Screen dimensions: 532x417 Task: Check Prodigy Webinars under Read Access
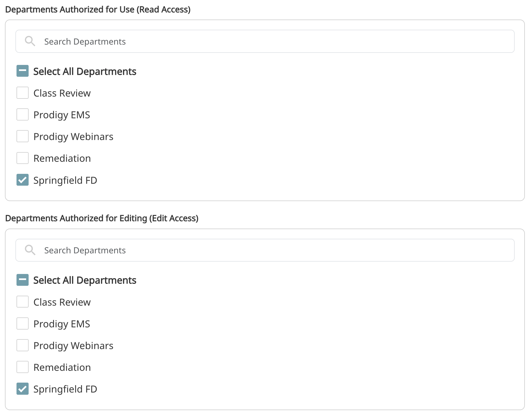23,136
